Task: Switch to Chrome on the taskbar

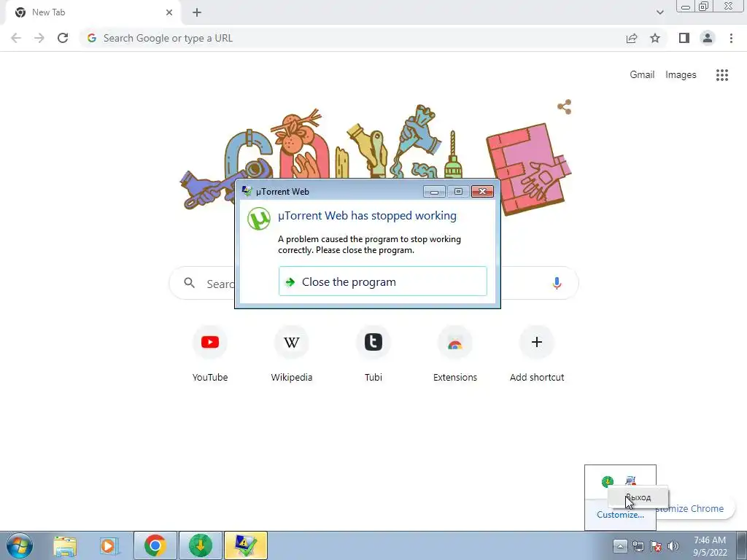Action: point(155,545)
